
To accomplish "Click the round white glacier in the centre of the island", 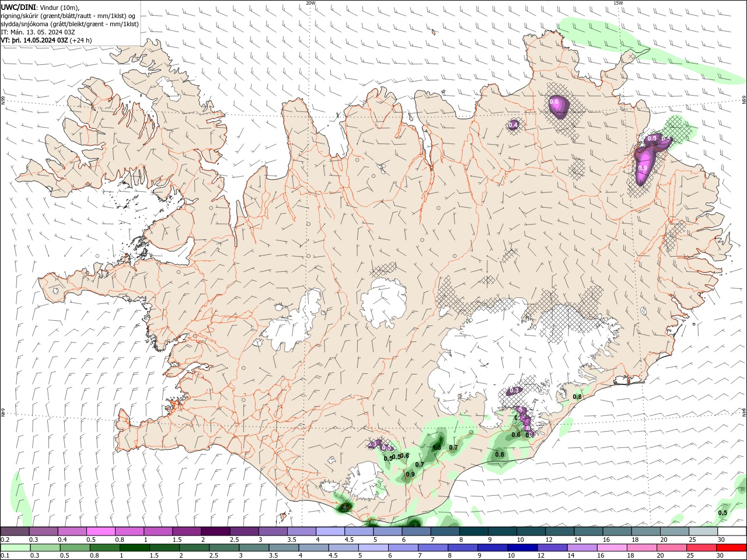I will click(x=383, y=302).
